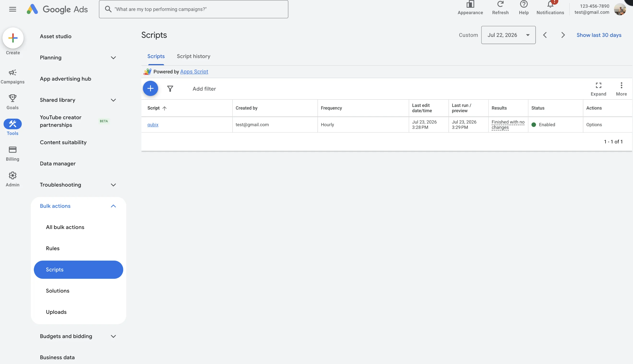Go to next date range
This screenshot has height=364, width=633.
coord(563,35)
